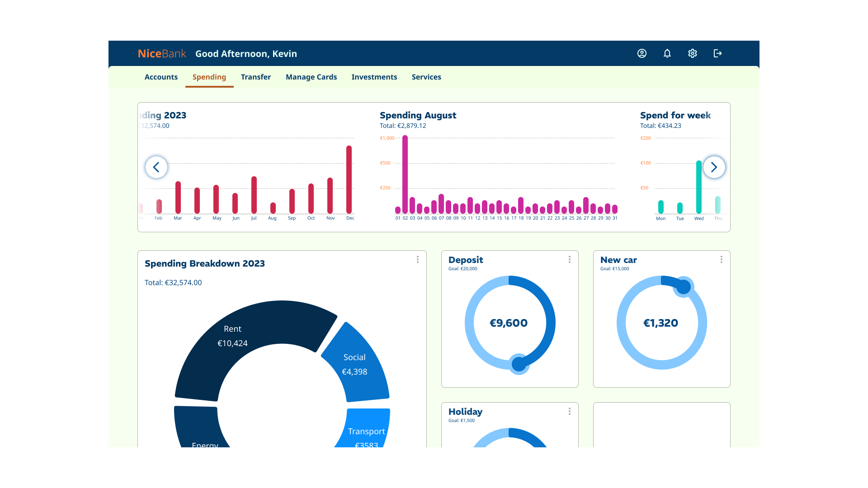This screenshot has width=868, height=488.
Task: Open the Investments tab
Action: [x=374, y=77]
